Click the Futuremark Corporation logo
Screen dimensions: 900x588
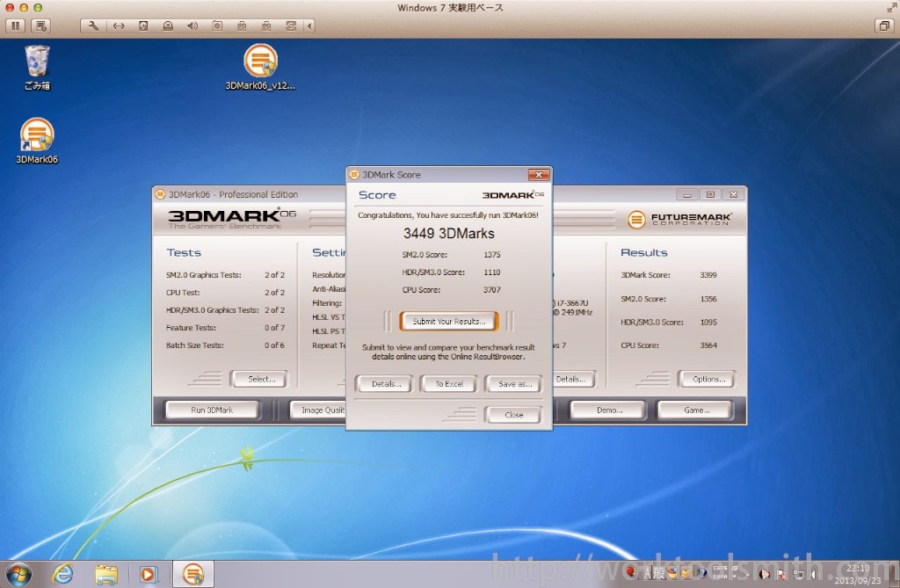click(x=679, y=219)
